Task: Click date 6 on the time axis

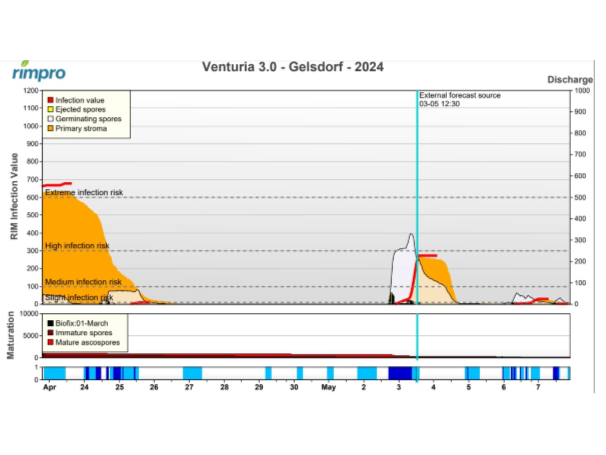Action: tap(504, 387)
